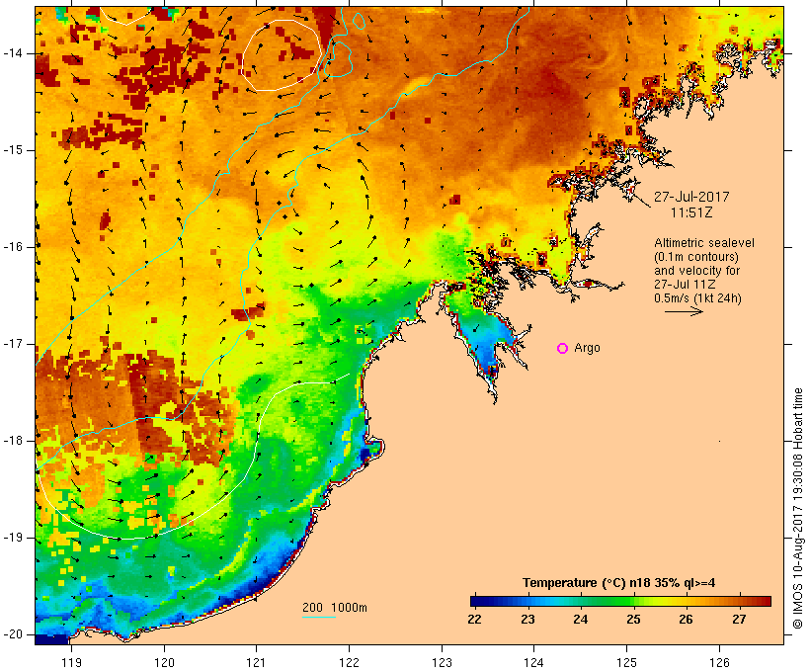
Task: Click longitude axis label '125'
Action: [x=626, y=662]
